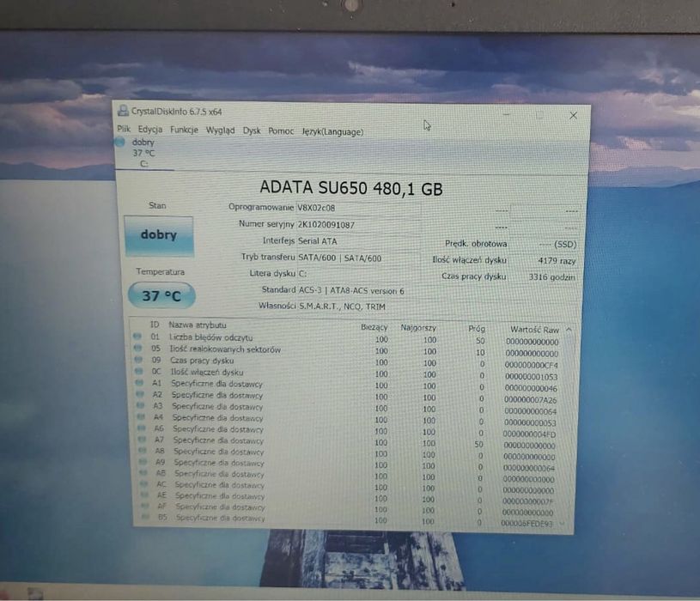Click status dot for attribute A4
This screenshot has width=700, height=601.
pos(141,416)
